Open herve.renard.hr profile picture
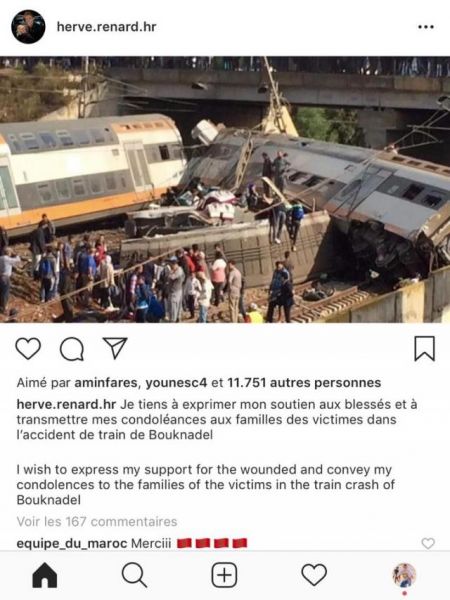450x600 pixels. click(x=28, y=27)
